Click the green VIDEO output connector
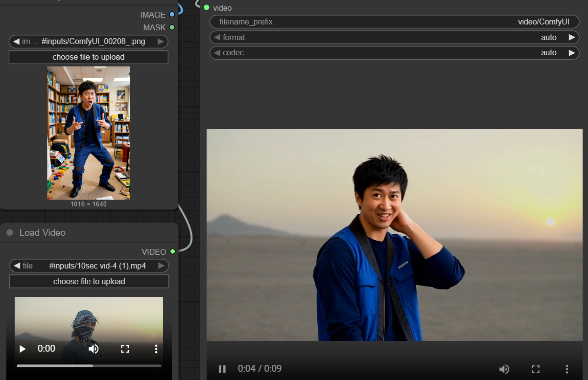 172,251
